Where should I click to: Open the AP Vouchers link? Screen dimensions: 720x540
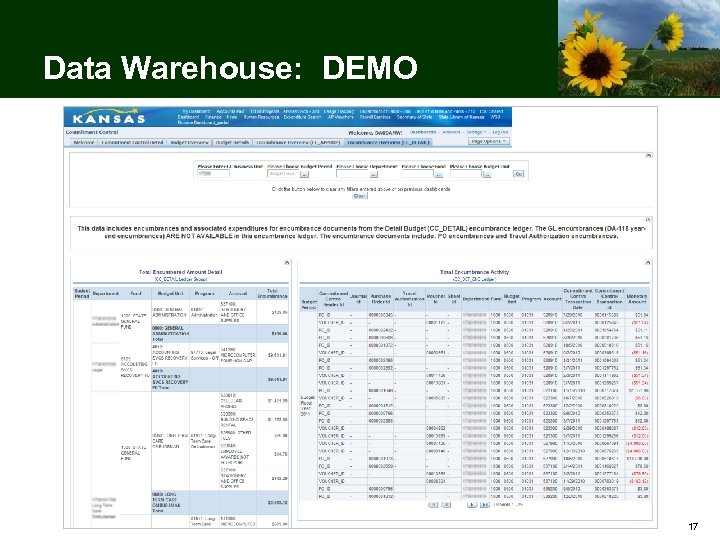pyautogui.click(x=341, y=117)
